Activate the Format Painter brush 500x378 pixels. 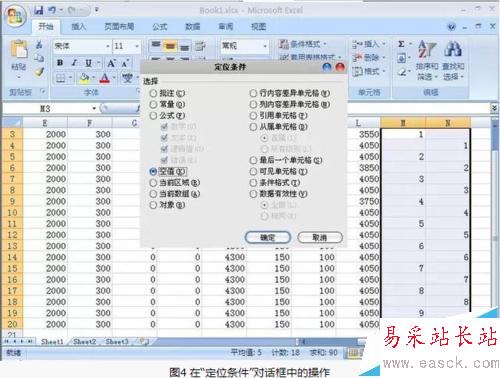pos(39,71)
